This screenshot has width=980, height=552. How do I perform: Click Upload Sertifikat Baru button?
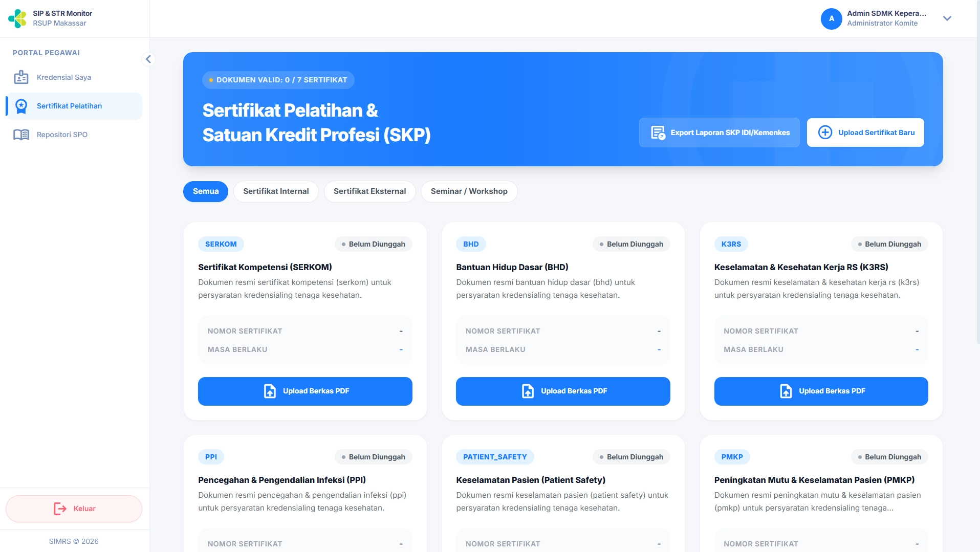(x=865, y=133)
